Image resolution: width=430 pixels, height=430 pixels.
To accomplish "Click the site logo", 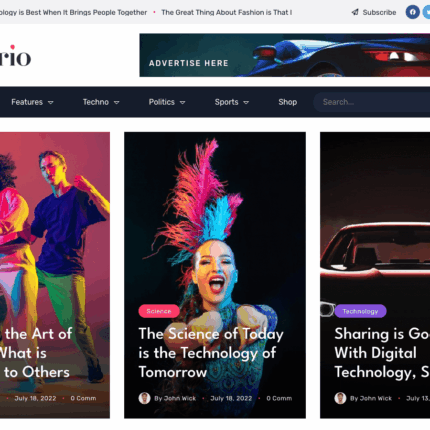I will pos(15,56).
